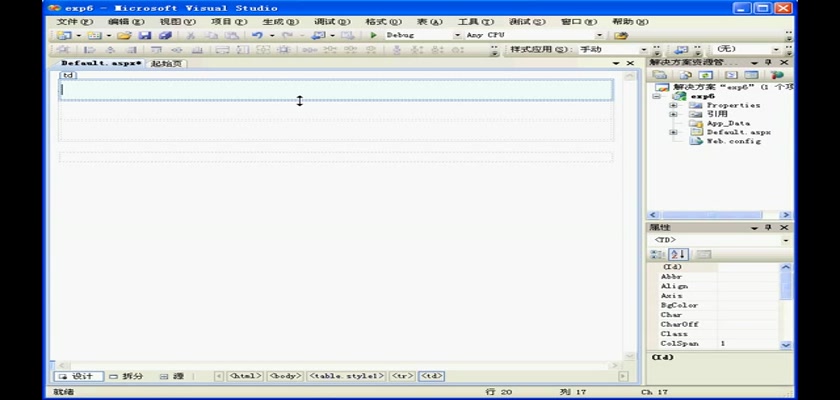Click the Open File folder icon
840x400 pixels.
point(124,35)
